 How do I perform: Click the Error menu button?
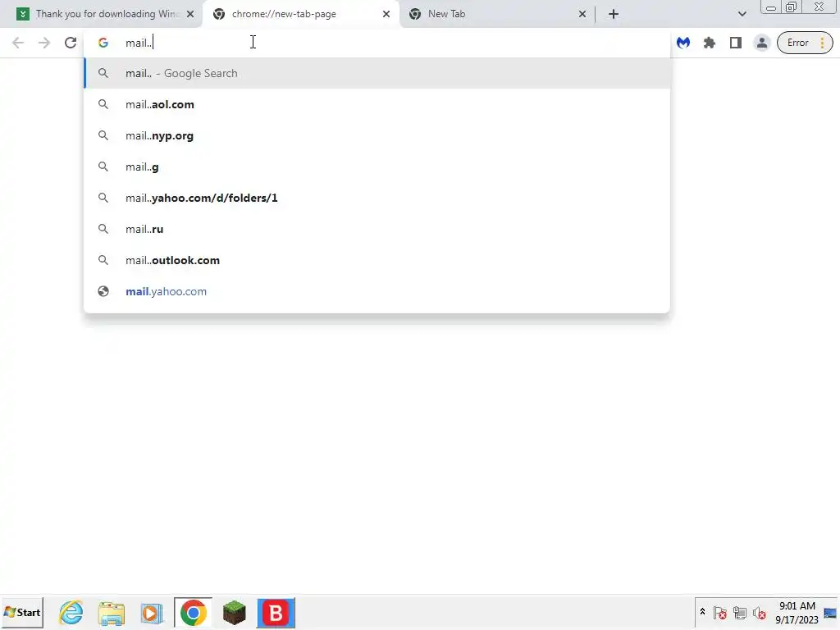click(805, 43)
